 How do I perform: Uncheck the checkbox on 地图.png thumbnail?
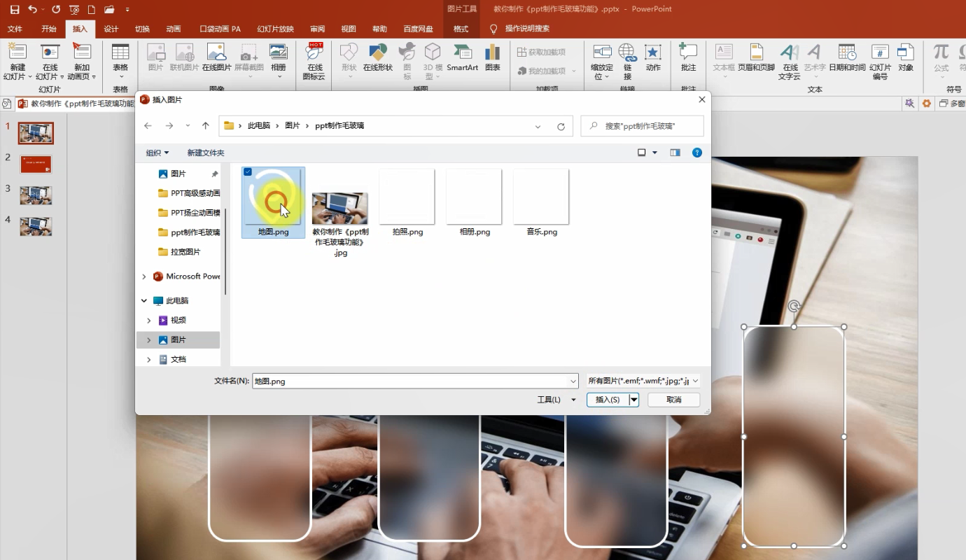tap(248, 172)
